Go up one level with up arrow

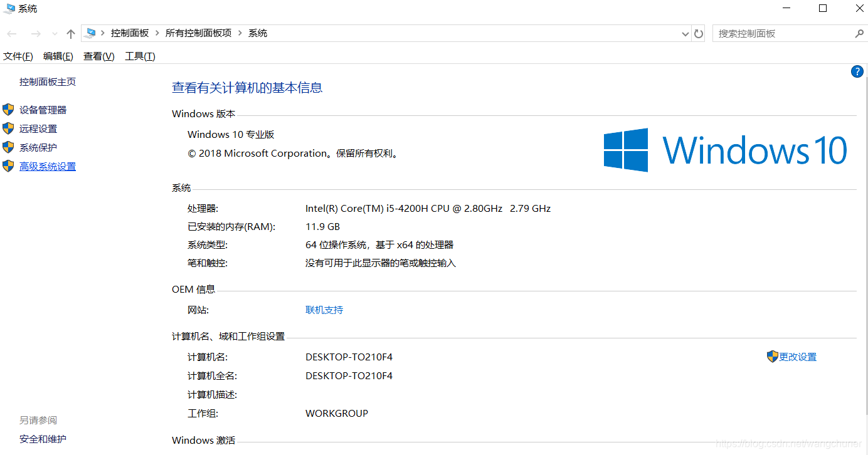[70, 34]
